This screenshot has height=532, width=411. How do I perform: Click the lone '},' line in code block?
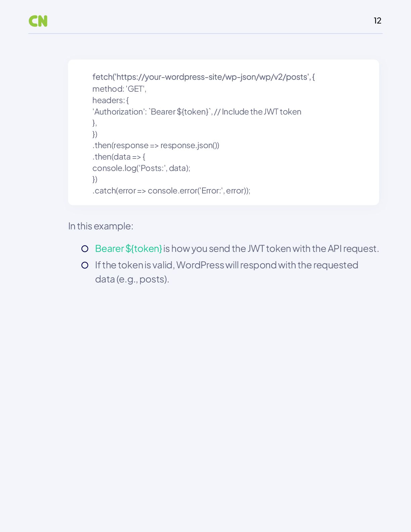click(95, 123)
